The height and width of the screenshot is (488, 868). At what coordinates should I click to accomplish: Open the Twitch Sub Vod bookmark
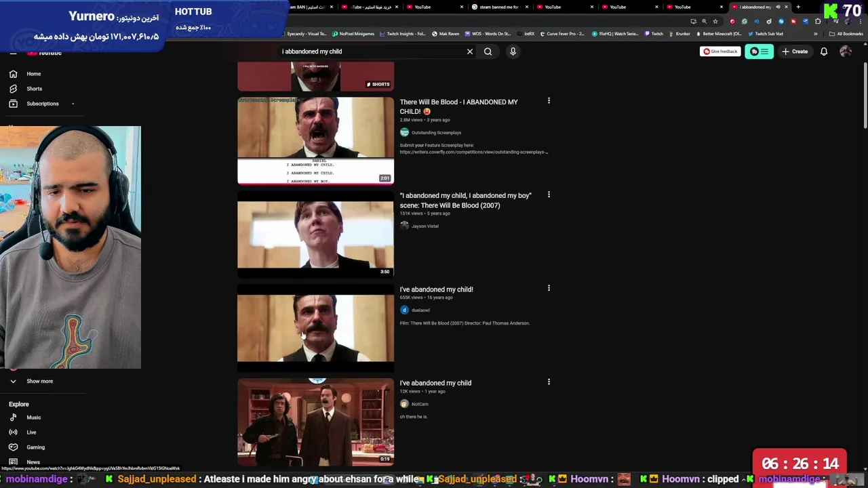pyautogui.click(x=766, y=34)
